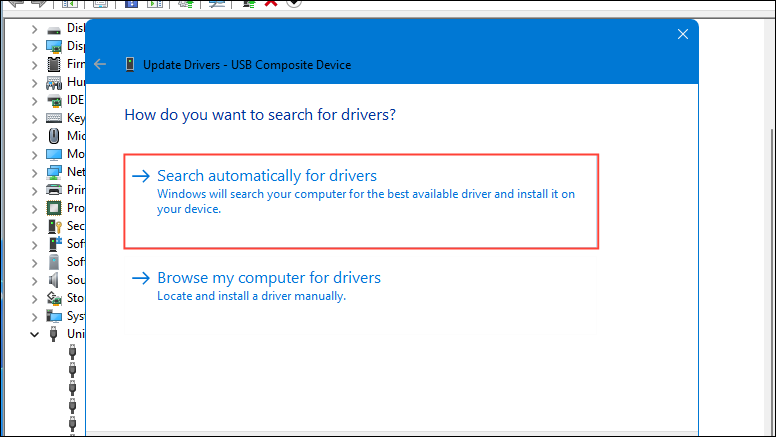Viewport: 776px width, 437px height.
Task: Select the Keyboards category icon
Action: pyautogui.click(x=54, y=118)
